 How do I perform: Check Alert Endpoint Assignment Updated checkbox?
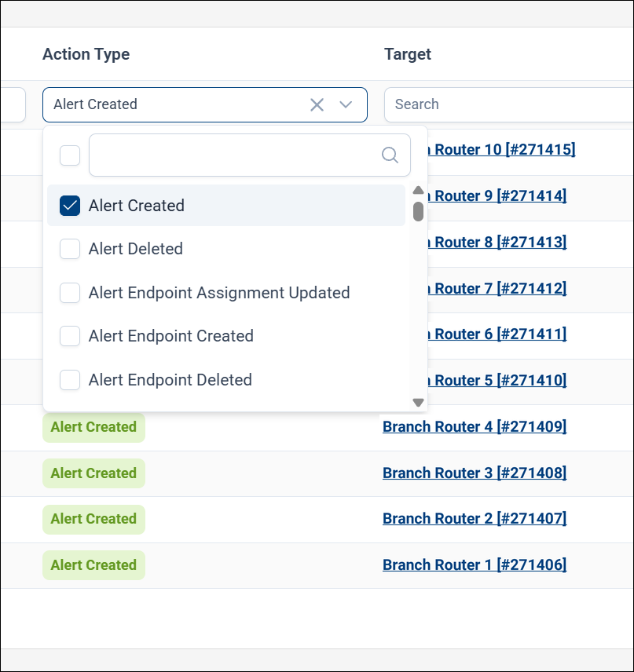pos(70,293)
